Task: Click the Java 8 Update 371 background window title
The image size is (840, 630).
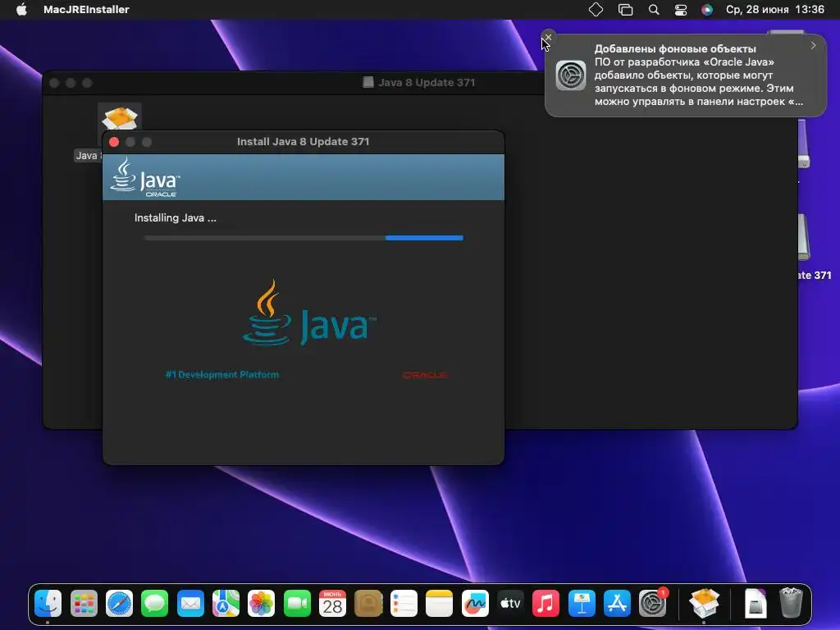Action: pyautogui.click(x=427, y=83)
